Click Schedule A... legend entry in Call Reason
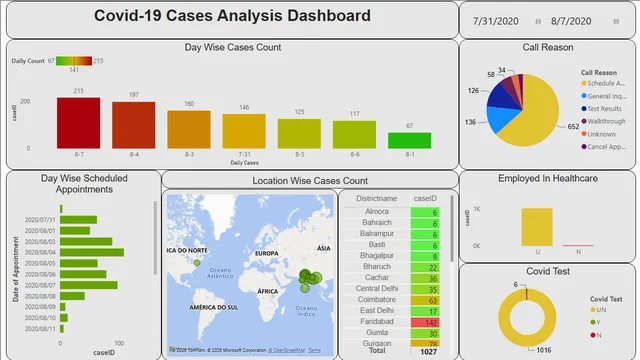 (603, 83)
